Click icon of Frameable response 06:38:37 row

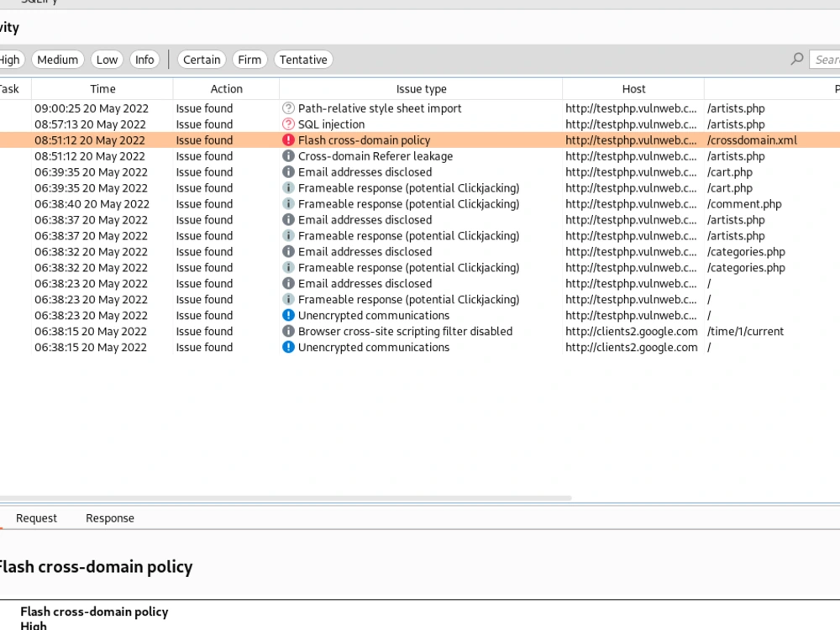click(x=288, y=236)
